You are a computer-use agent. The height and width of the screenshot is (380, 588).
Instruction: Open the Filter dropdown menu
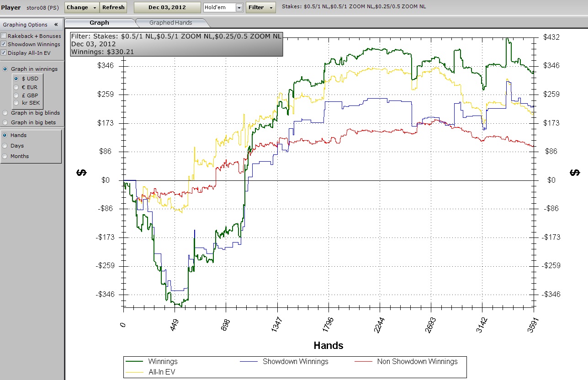pos(261,7)
